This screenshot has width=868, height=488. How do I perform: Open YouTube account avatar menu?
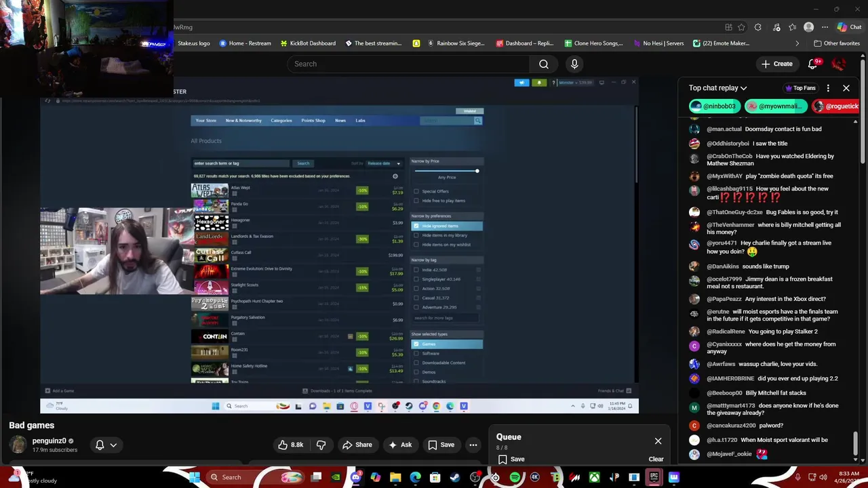[839, 64]
